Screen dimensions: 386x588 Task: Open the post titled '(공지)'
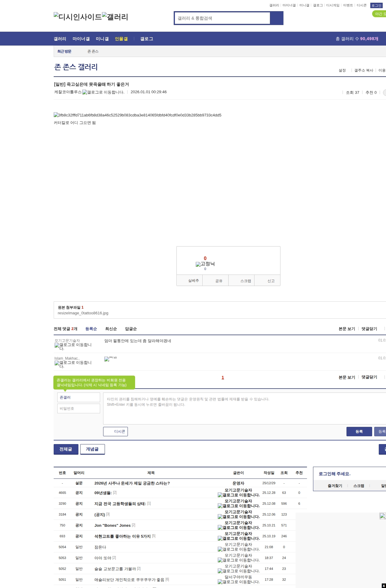tap(100, 514)
